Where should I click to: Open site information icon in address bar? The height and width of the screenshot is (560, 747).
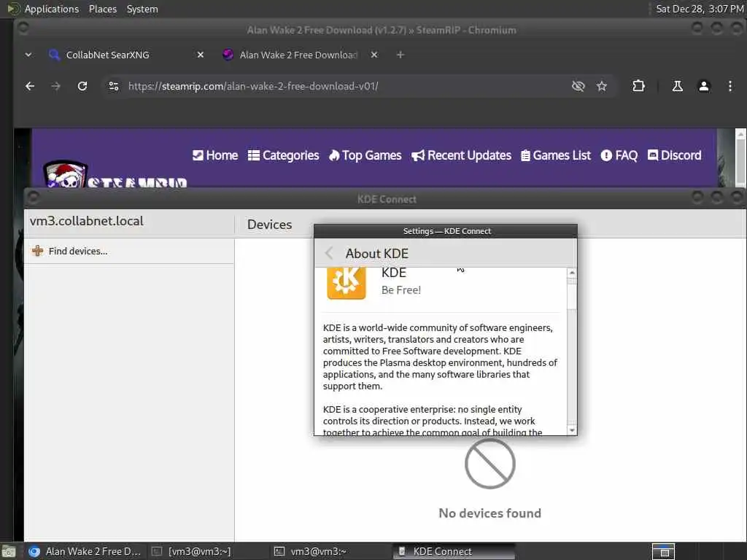(x=114, y=86)
